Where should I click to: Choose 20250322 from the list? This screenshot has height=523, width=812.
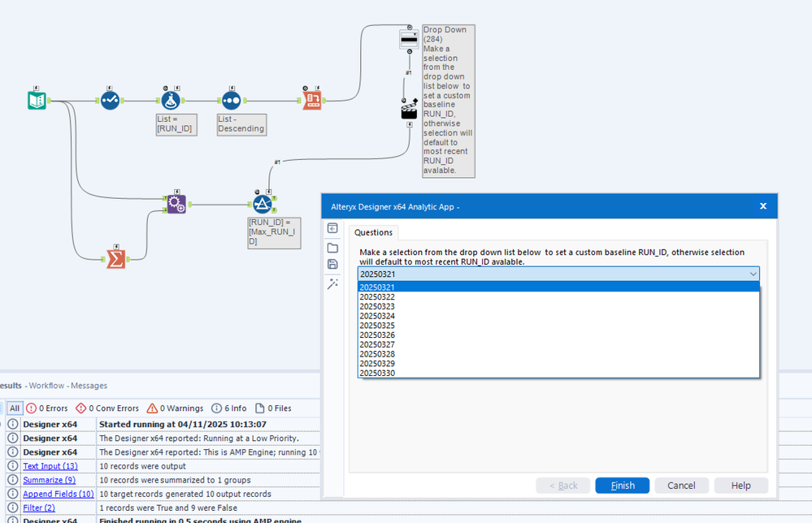(x=558, y=297)
